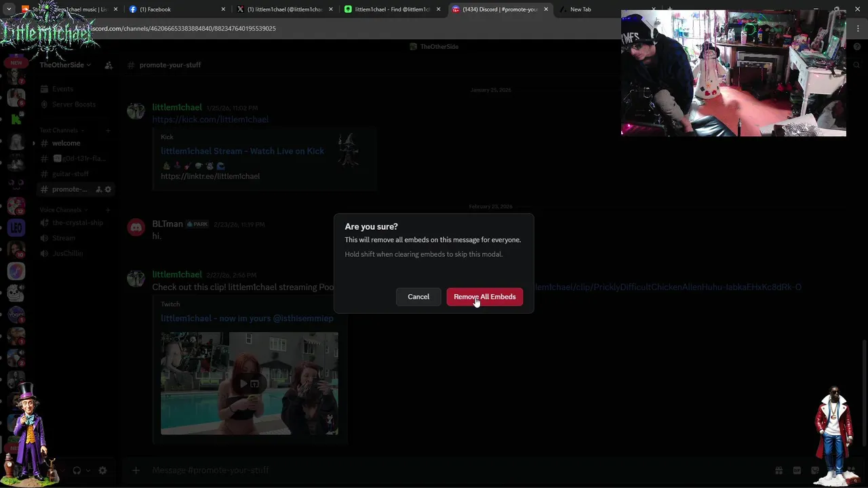Click create invite icon on promote channel
Screen dimensions: 868x488
point(98,189)
